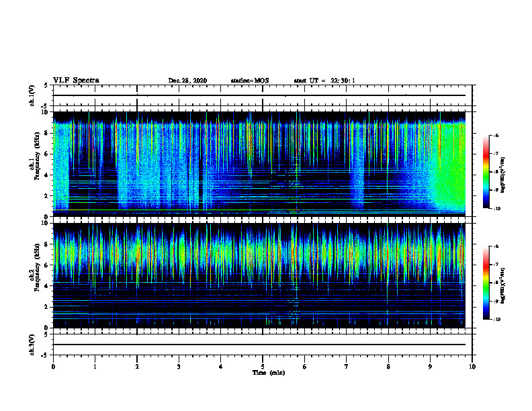Viewport: 532px width, 411px height.
Task: Click the ch.1 spectrogram colorbar
Action: click(x=486, y=172)
